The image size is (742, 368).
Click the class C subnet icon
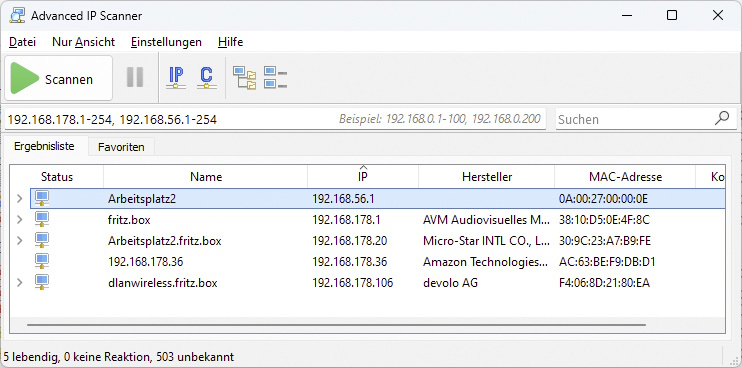coord(206,77)
